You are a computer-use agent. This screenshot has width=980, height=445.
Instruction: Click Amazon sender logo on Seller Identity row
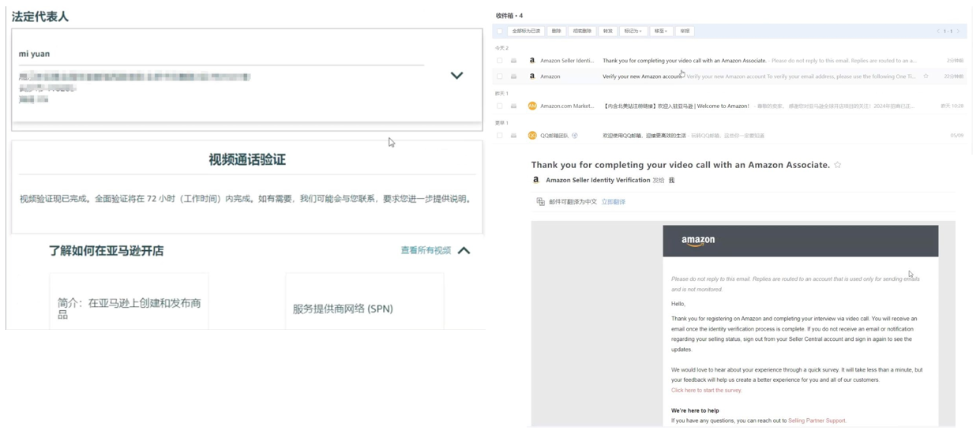[532, 61]
